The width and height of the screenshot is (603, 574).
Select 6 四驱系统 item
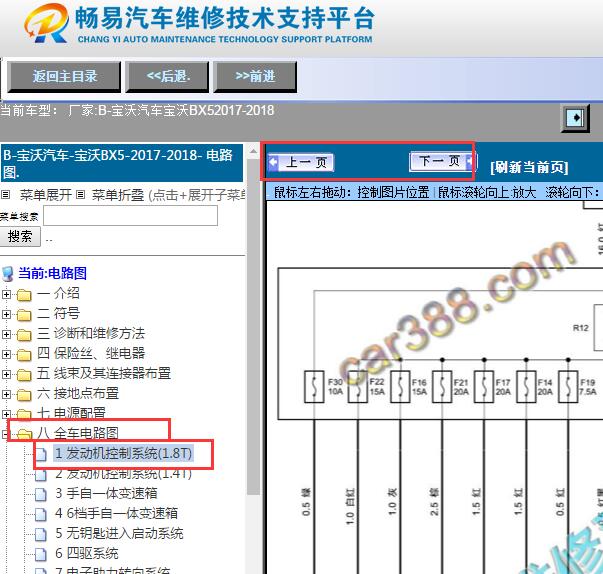pyautogui.click(x=87, y=553)
